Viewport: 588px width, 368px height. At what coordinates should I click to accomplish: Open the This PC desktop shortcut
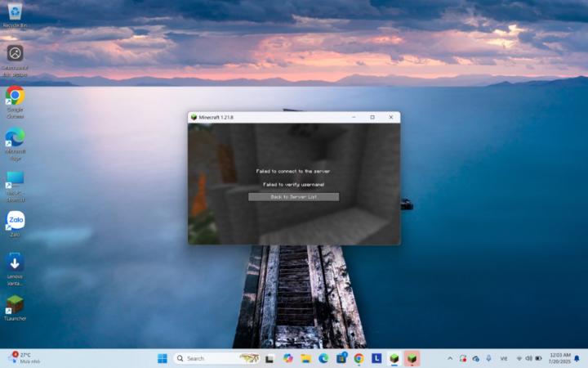click(x=15, y=186)
